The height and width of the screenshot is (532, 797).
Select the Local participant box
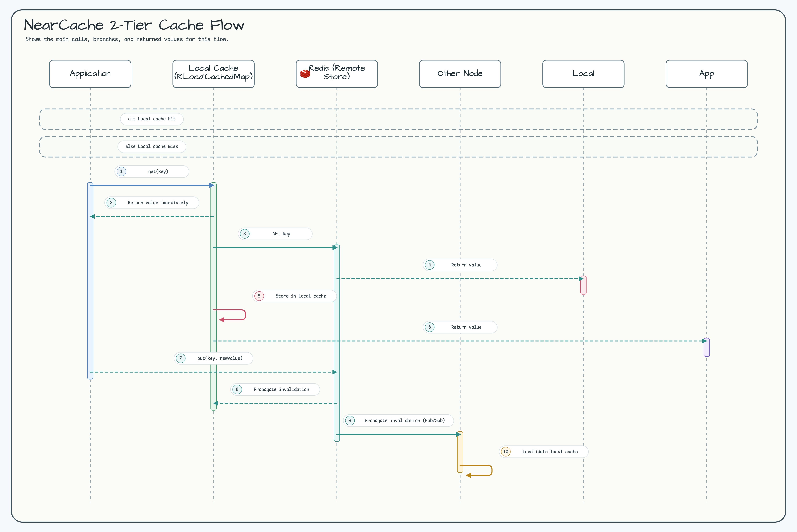tap(583, 74)
